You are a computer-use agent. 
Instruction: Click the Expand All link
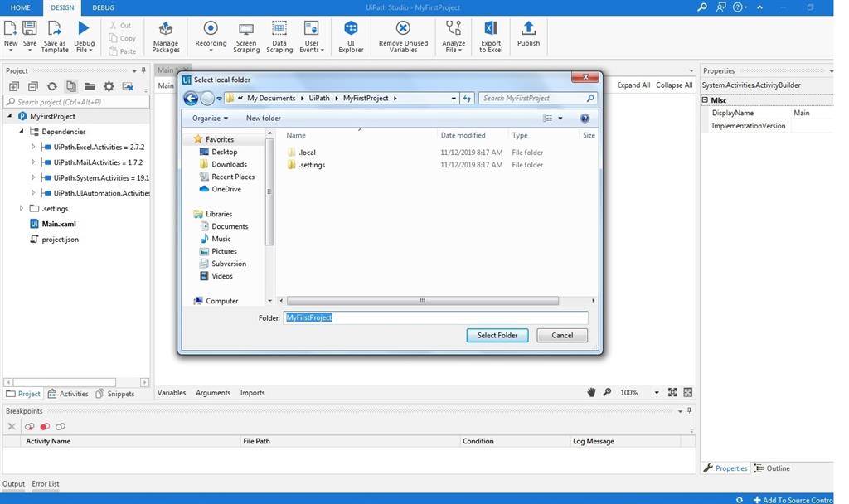633,85
